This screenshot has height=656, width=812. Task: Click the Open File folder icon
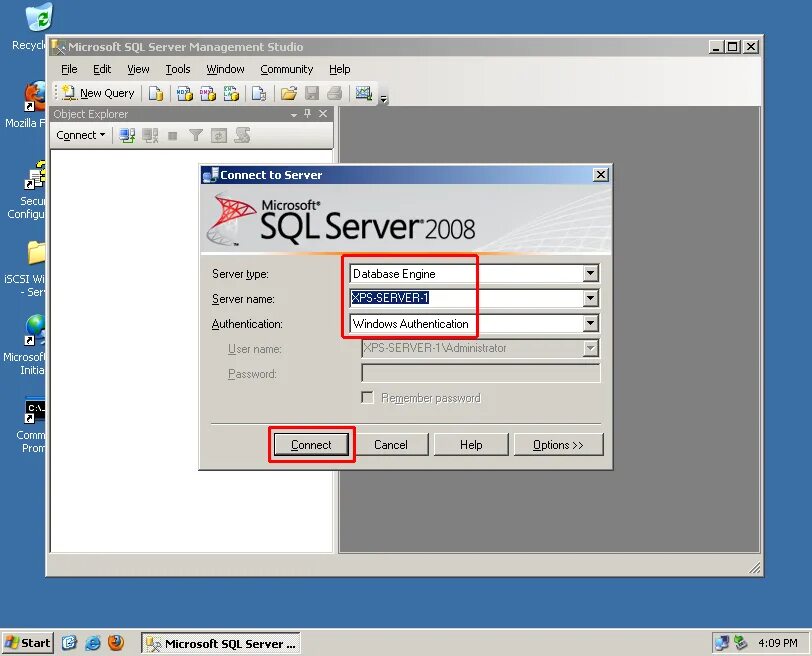[x=288, y=93]
